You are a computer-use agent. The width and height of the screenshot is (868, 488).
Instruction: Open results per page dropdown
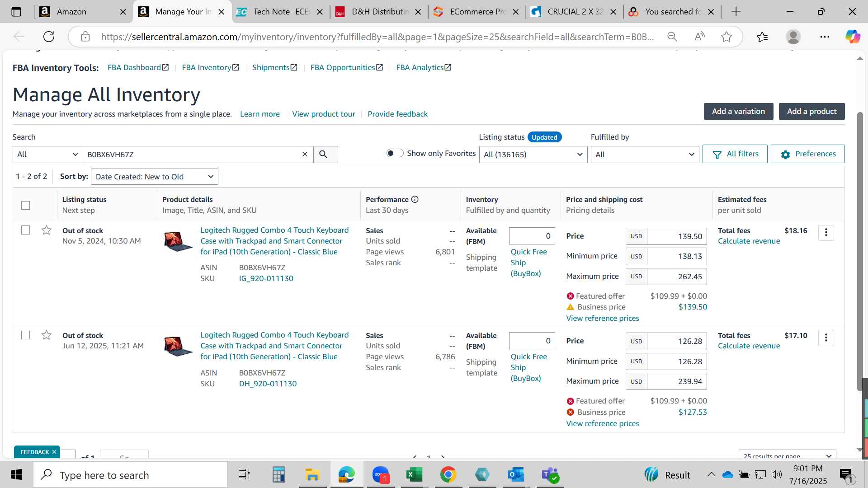pos(787,455)
